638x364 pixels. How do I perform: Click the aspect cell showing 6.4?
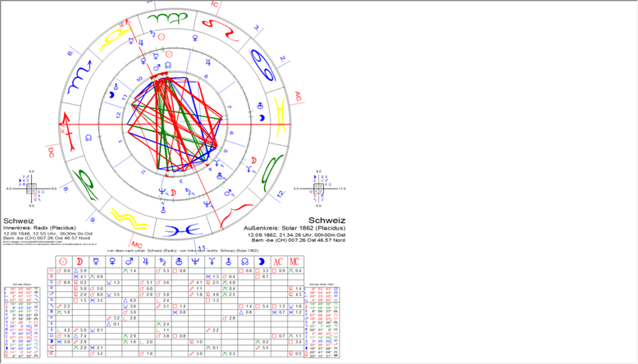click(228, 276)
